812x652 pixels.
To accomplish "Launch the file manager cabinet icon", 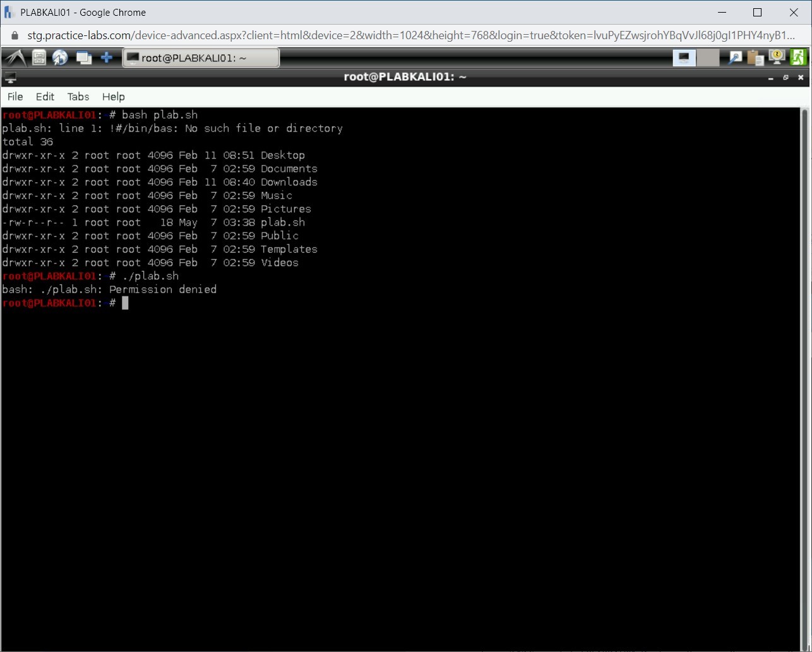I will (x=39, y=58).
